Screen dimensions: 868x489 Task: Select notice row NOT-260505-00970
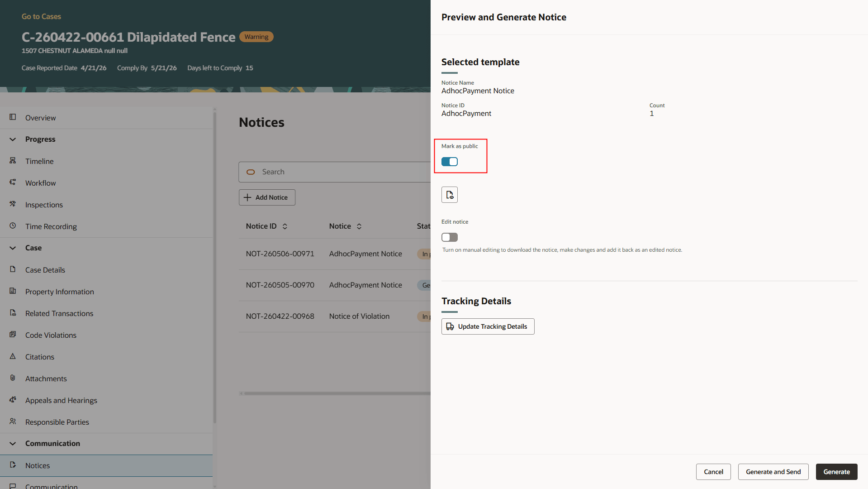[335, 285]
